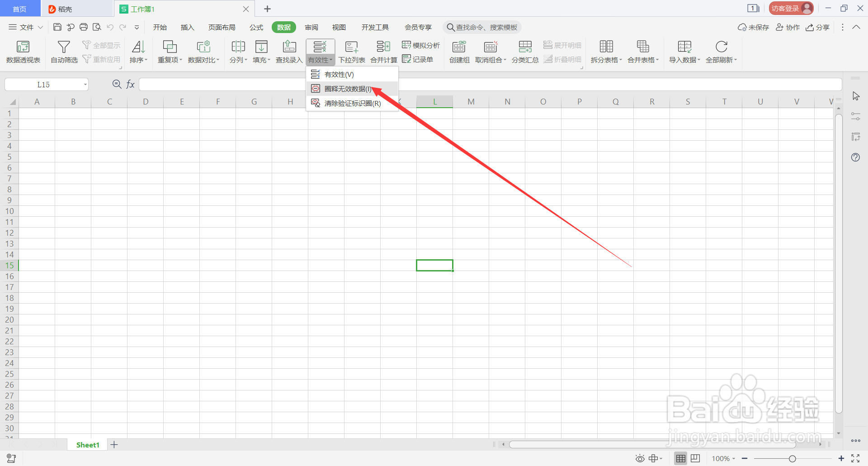Switch to the 审阅 review tab
The height and width of the screenshot is (466, 868).
(x=311, y=27)
